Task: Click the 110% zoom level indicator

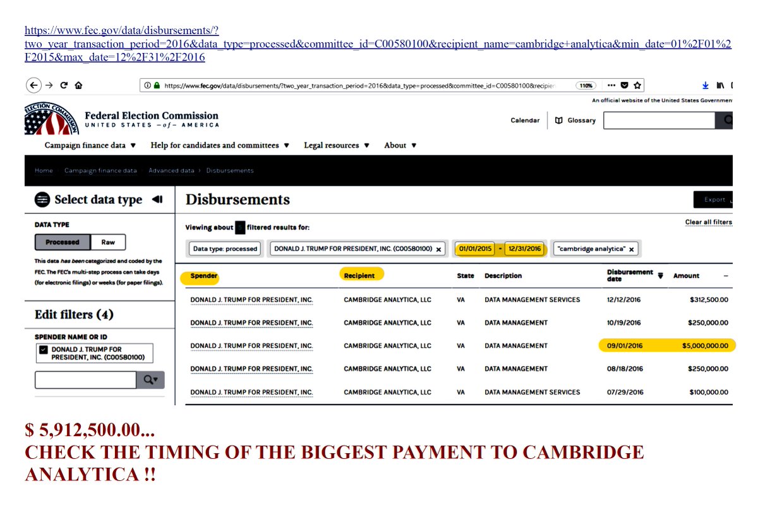Action: pyautogui.click(x=587, y=85)
